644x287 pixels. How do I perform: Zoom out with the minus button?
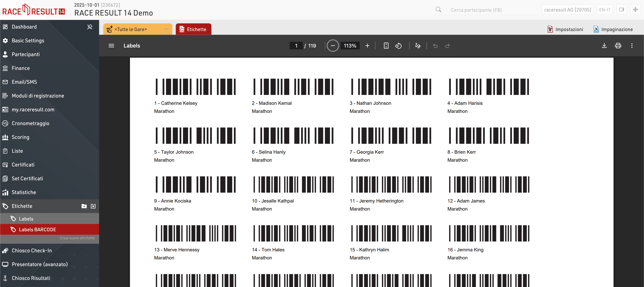pos(333,46)
